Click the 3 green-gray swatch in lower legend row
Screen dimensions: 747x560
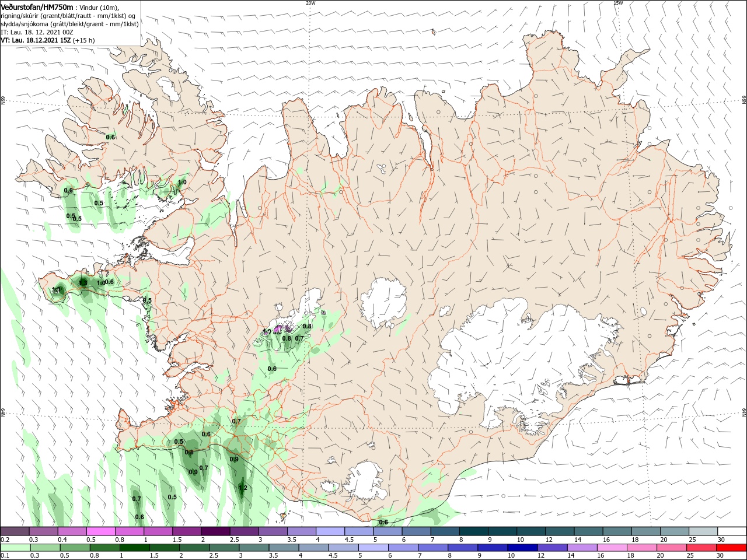tap(253, 548)
